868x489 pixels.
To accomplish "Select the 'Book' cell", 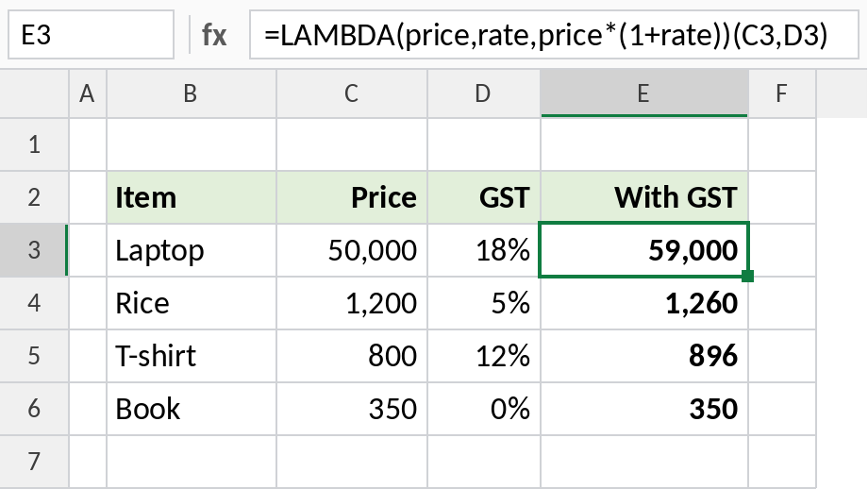I will click(x=191, y=409).
